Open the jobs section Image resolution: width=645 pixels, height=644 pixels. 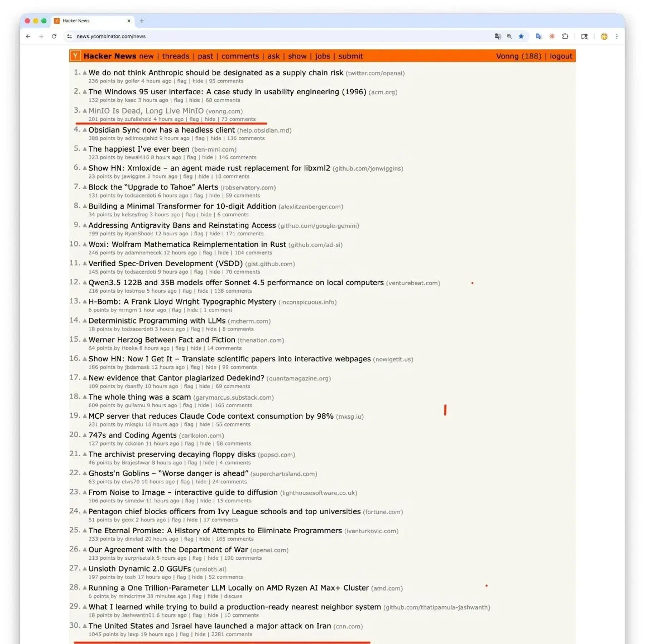(x=322, y=56)
